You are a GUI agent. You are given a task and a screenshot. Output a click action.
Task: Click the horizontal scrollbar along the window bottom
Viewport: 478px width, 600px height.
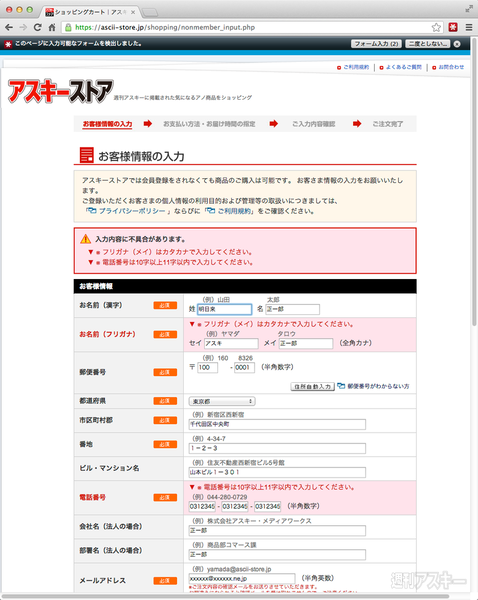[x=226, y=597]
